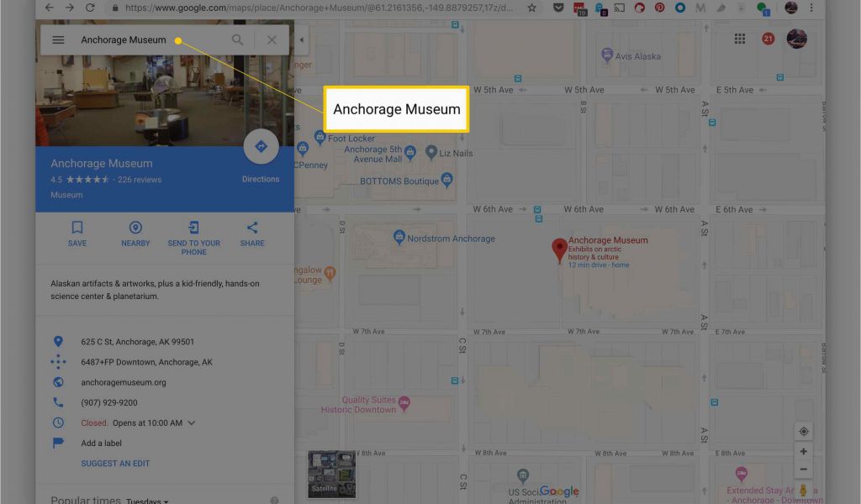Click the plus code 6487+FP Downtown
861x504 pixels.
[146, 362]
